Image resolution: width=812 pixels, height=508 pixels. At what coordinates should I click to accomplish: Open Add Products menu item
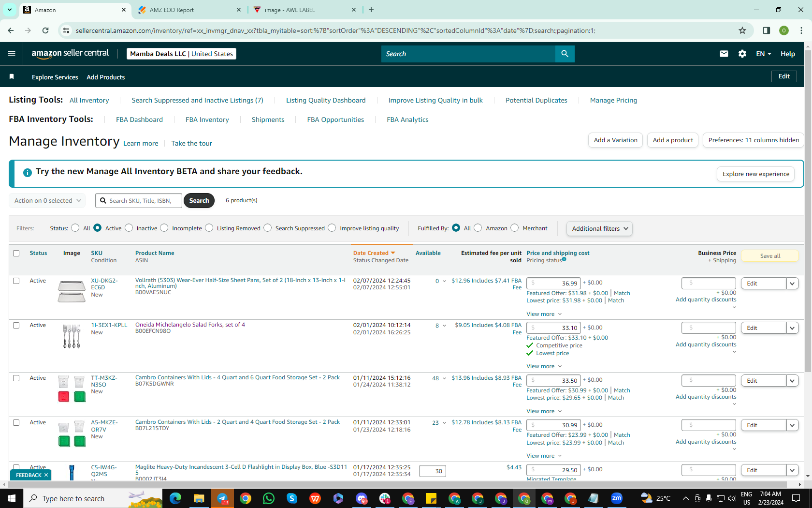(x=105, y=77)
